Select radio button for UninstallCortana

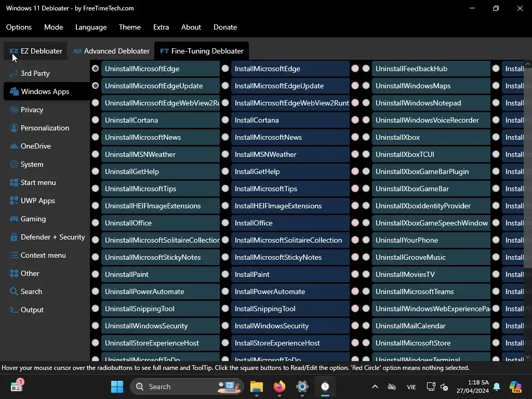(96, 120)
